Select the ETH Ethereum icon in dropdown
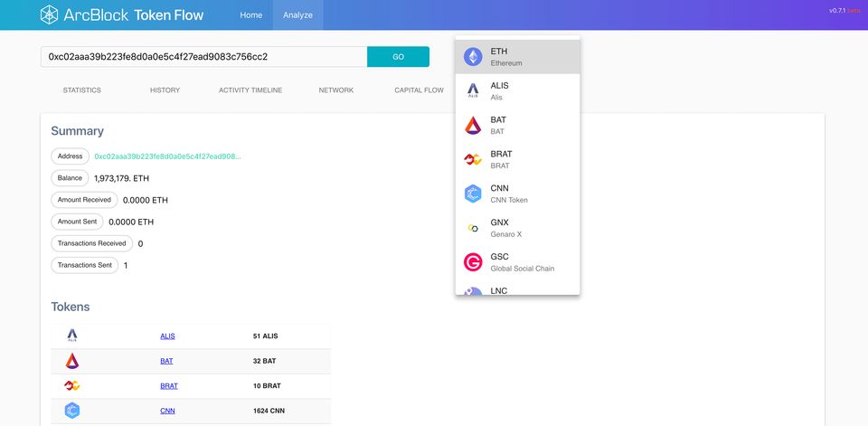This screenshot has height=426, width=868. [473, 57]
